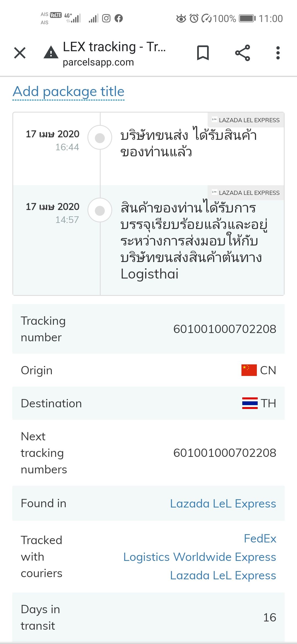Tap the eye comfort status icon
Viewport: 297px width, 644px height.
pyautogui.click(x=181, y=18)
